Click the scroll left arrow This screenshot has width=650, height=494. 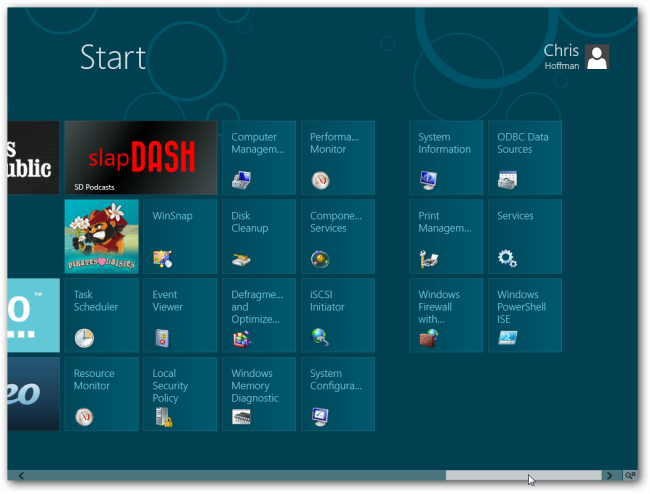21,476
